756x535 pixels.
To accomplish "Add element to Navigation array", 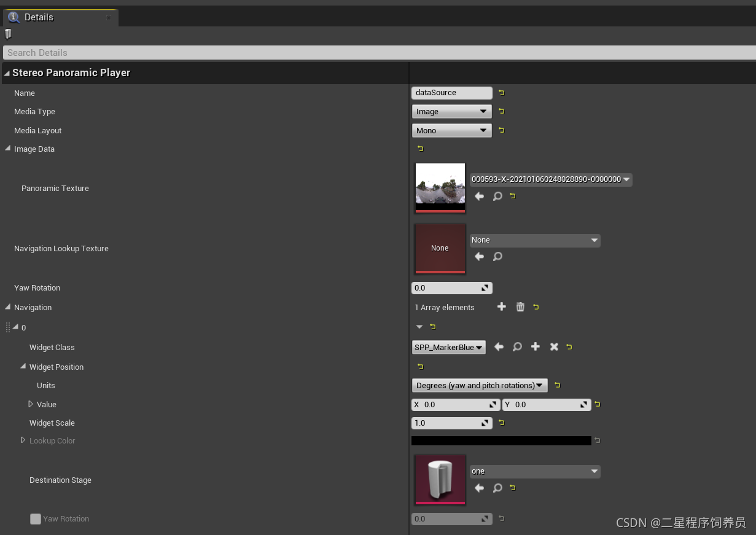I will click(x=502, y=307).
